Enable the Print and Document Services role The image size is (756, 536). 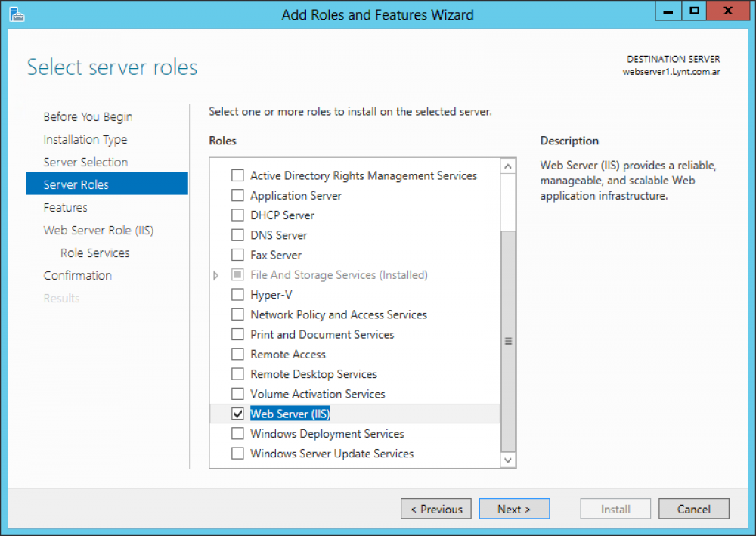237,334
